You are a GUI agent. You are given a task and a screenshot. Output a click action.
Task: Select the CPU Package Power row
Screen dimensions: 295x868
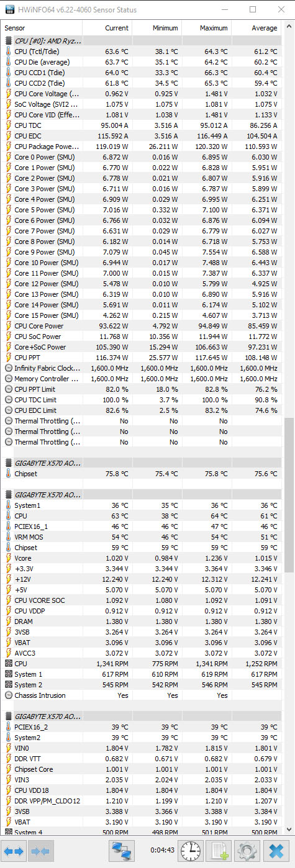(142, 147)
